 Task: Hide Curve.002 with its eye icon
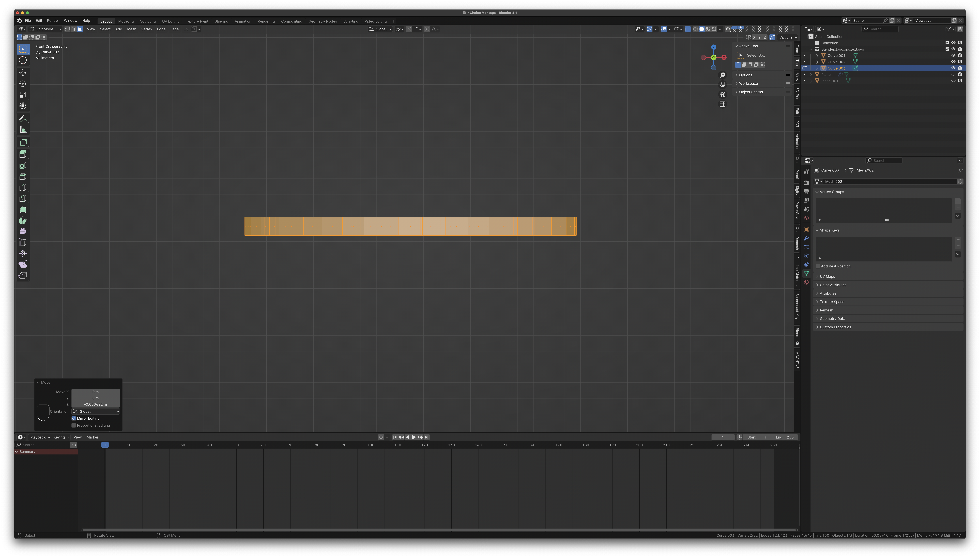(x=953, y=62)
